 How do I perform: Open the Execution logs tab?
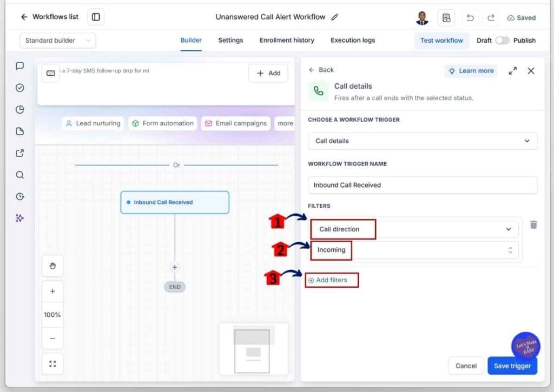(x=353, y=40)
